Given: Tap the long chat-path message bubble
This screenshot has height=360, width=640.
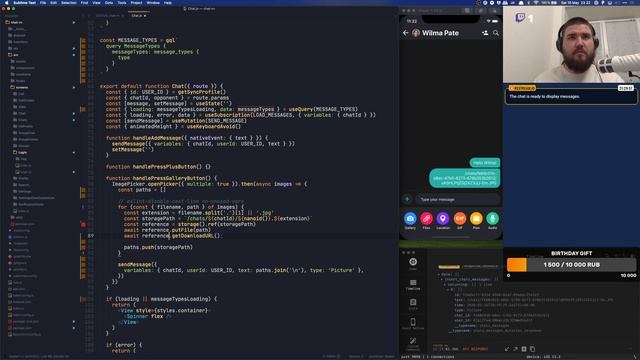Looking at the screenshot, I should (465, 178).
